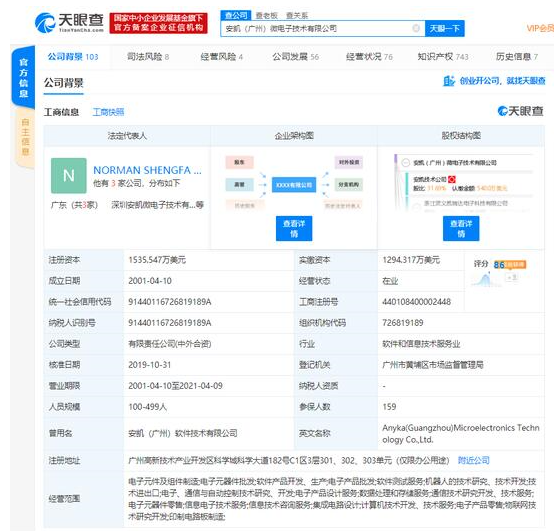Switch to the 司法风险 8 tab
Screen dimensions: 558x531
tap(148, 57)
